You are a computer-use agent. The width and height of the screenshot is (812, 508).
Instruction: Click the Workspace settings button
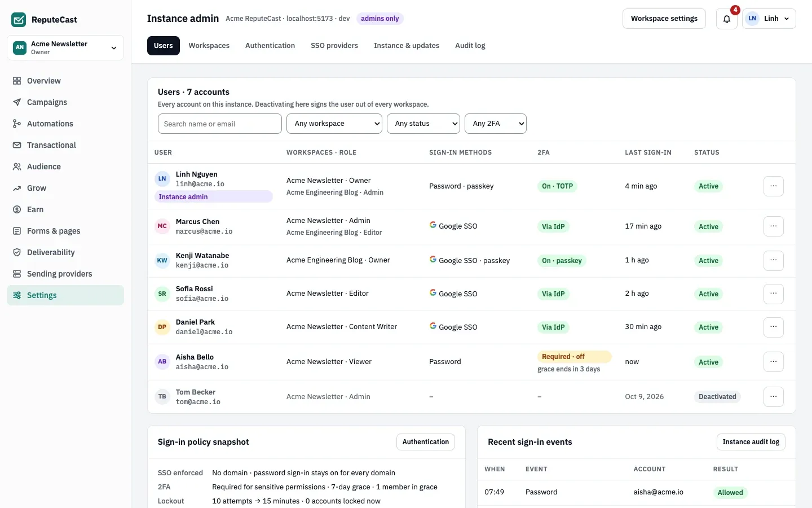664,19
